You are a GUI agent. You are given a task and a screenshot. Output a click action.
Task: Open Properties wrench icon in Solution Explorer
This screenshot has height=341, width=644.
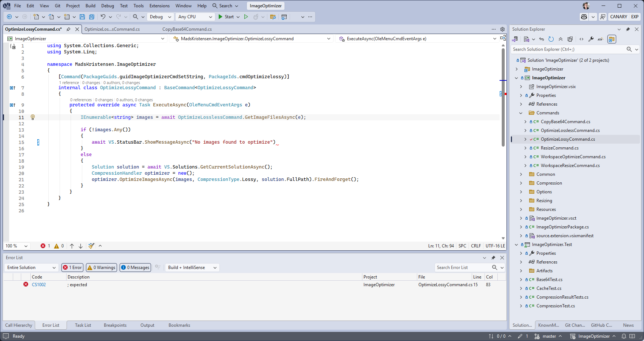tap(591, 39)
